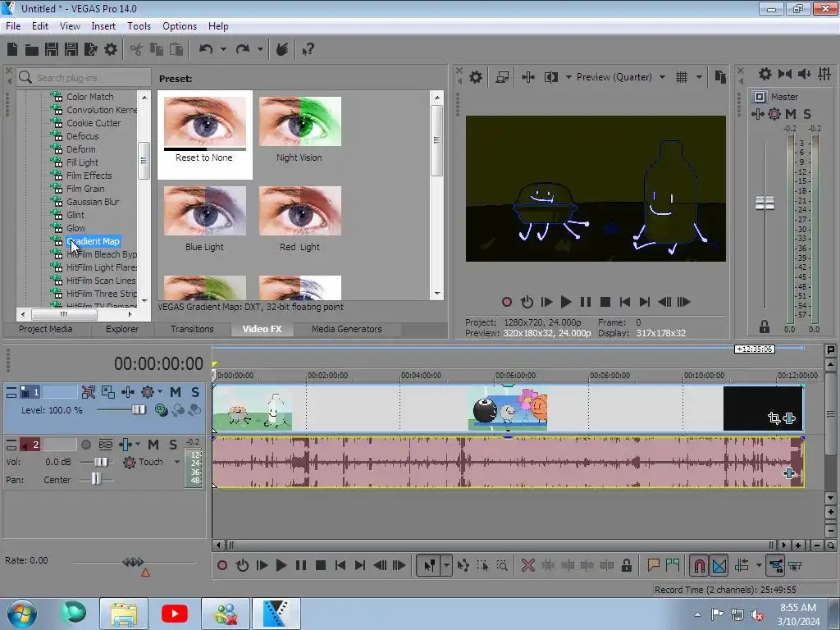Click the What's This help icon
The height and width of the screenshot is (630, 840).
pos(308,50)
